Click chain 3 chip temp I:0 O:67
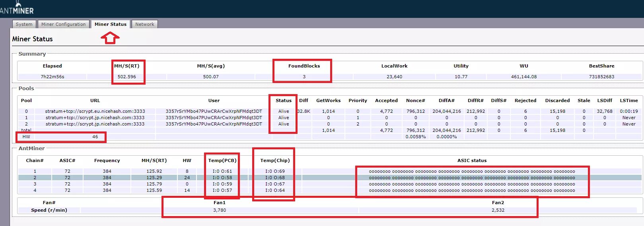Image resolution: width=644 pixels, height=226 pixels. (x=275, y=184)
